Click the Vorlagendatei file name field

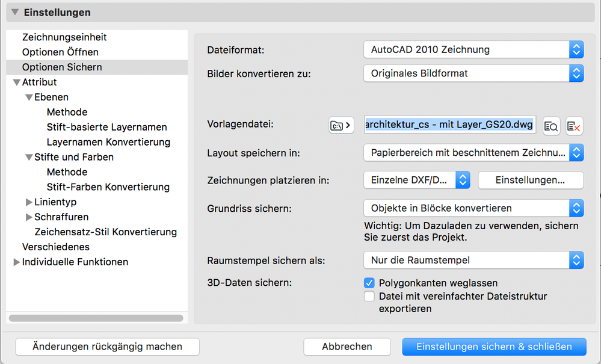449,125
